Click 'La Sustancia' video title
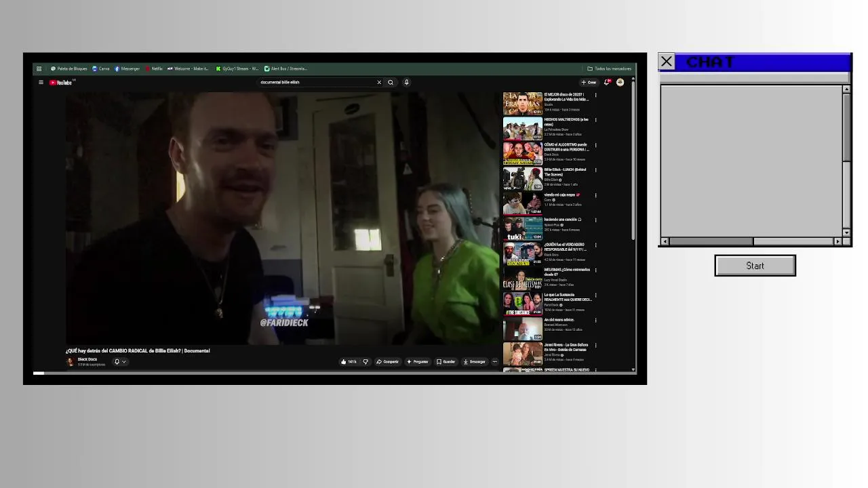This screenshot has width=868, height=488. tap(568, 298)
